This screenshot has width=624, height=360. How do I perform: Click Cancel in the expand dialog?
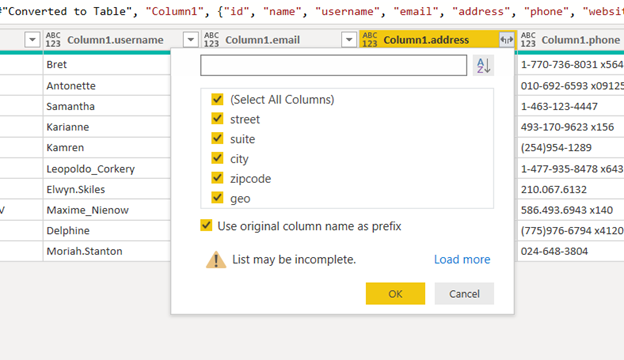[x=464, y=294]
